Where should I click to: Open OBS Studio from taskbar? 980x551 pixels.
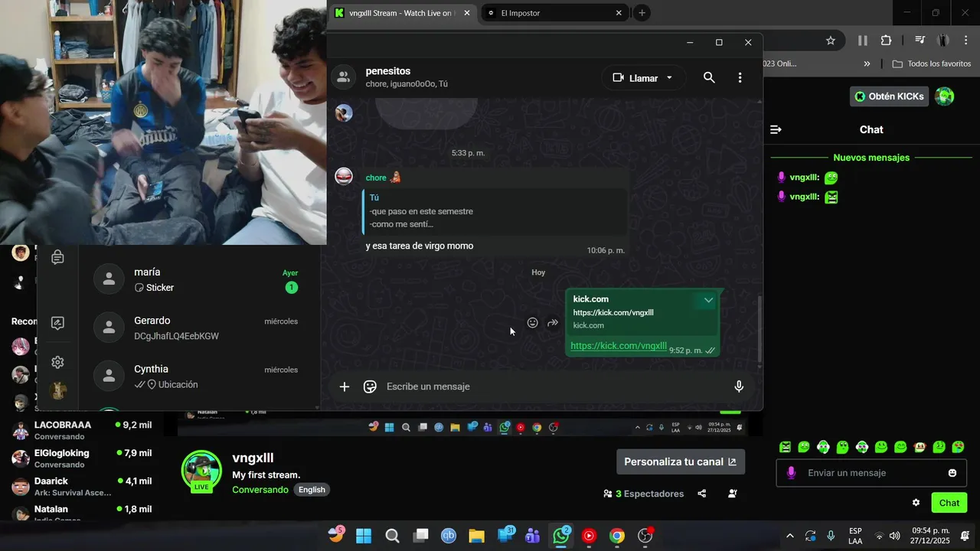coord(645,536)
